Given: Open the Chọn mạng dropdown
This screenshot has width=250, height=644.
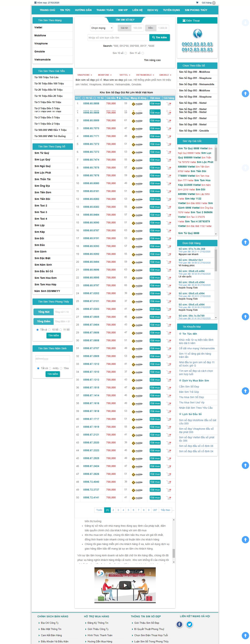Looking at the screenshot, I should 102,28.
